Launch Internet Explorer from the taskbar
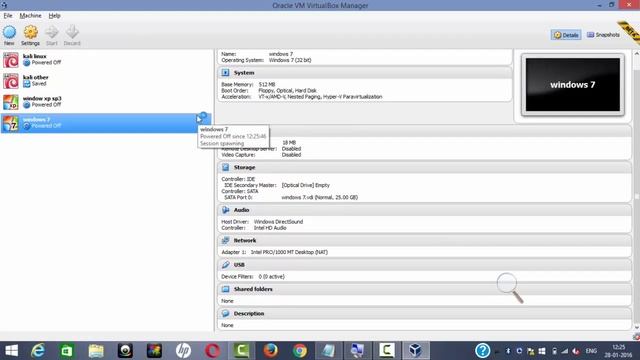 (38, 351)
